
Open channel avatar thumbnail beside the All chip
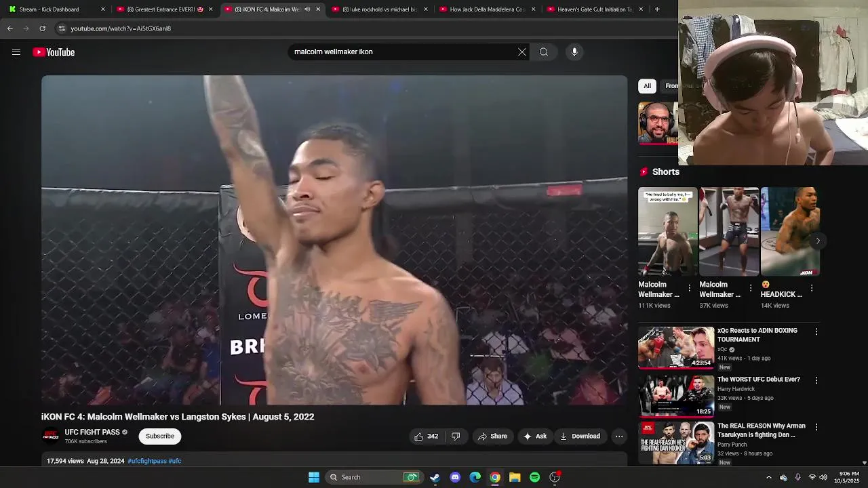tap(657, 123)
